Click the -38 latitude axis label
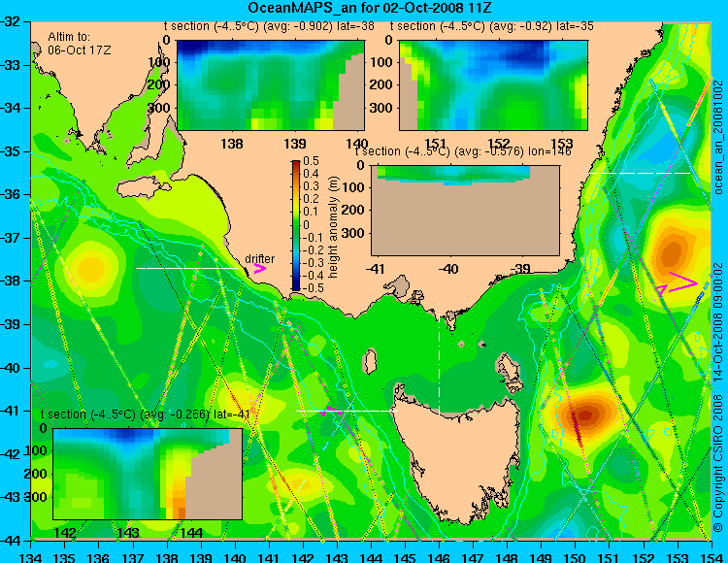 (13, 281)
